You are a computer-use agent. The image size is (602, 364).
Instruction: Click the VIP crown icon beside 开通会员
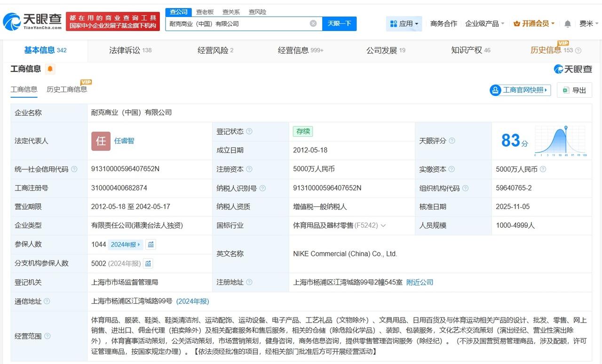[517, 24]
